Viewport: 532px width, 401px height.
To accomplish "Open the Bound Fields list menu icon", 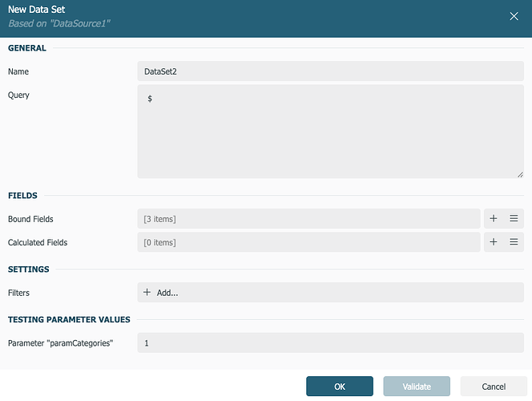I will [x=514, y=219].
